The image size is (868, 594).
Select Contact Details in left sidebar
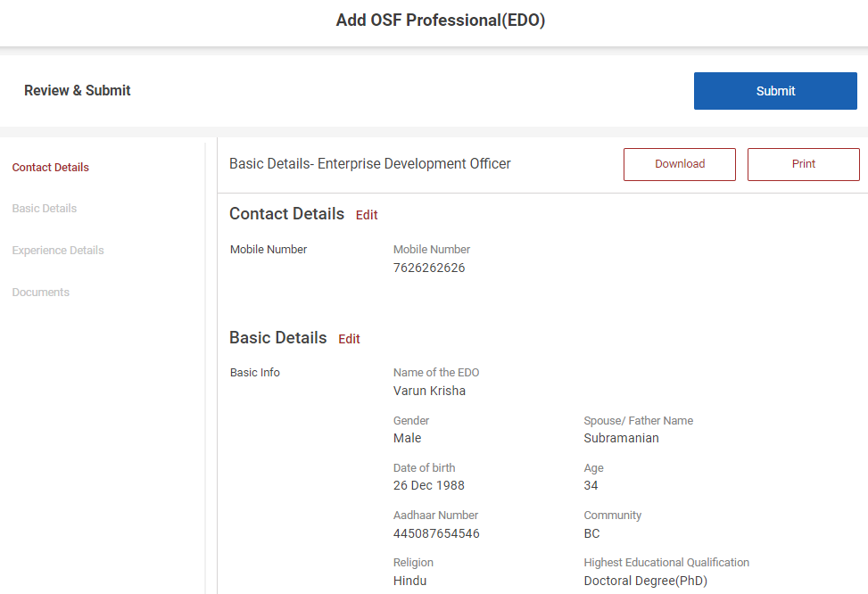click(51, 168)
